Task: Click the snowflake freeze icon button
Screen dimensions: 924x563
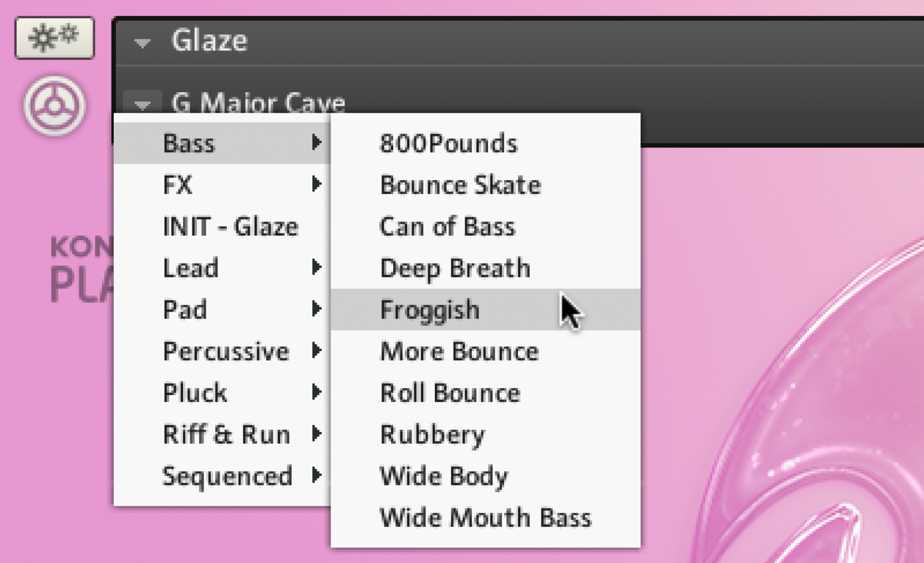Action: pyautogui.click(x=54, y=38)
